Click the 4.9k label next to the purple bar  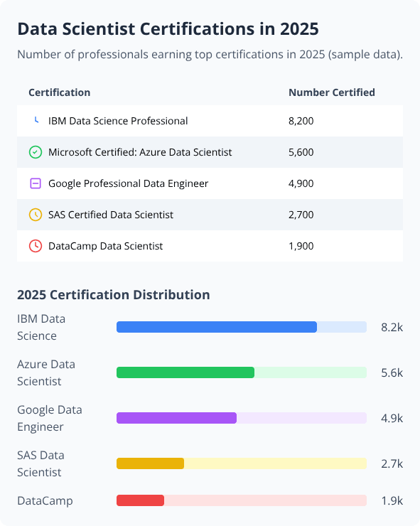pyautogui.click(x=392, y=419)
